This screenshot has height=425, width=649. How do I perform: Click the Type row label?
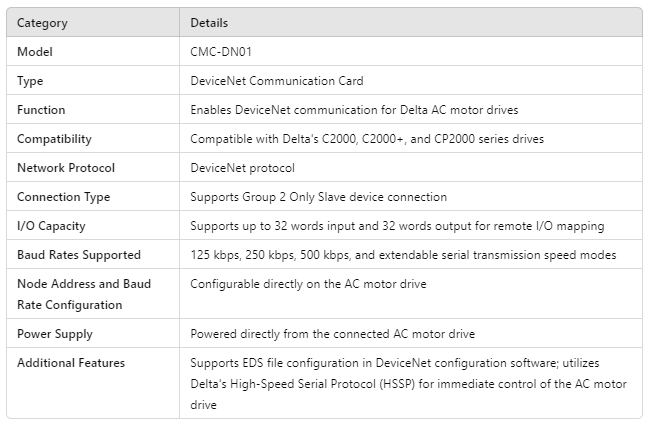(30, 81)
